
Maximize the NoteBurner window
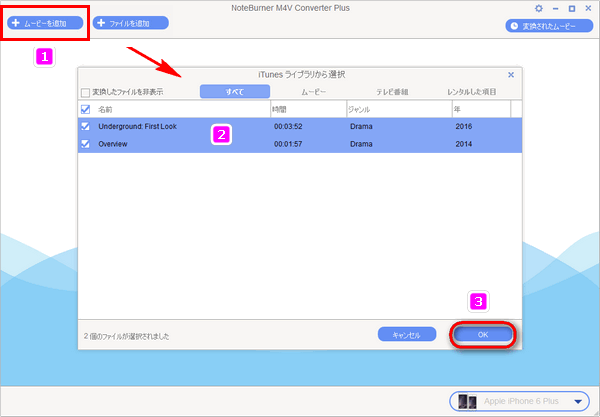[x=572, y=8]
